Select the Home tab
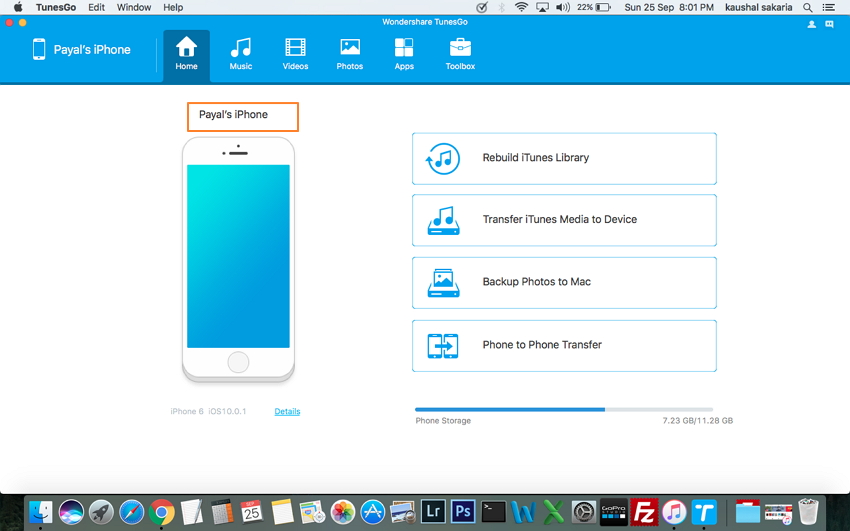This screenshot has width=850, height=531. point(186,54)
